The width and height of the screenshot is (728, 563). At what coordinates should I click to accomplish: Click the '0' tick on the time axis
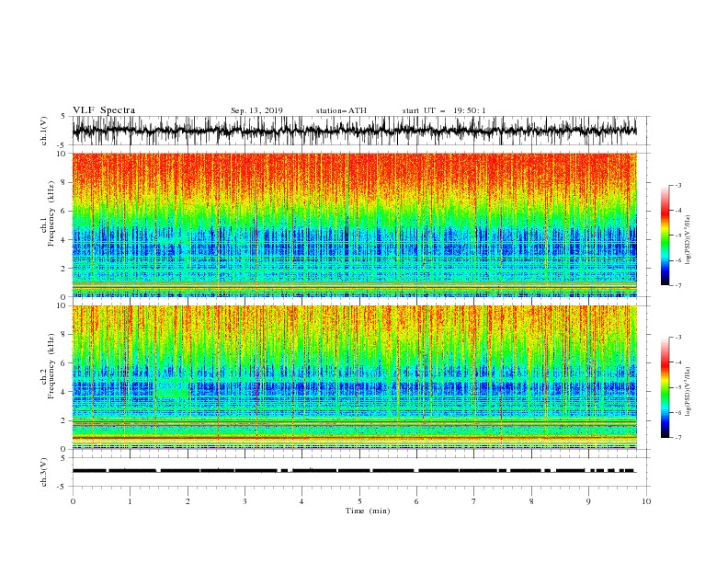tap(73, 501)
